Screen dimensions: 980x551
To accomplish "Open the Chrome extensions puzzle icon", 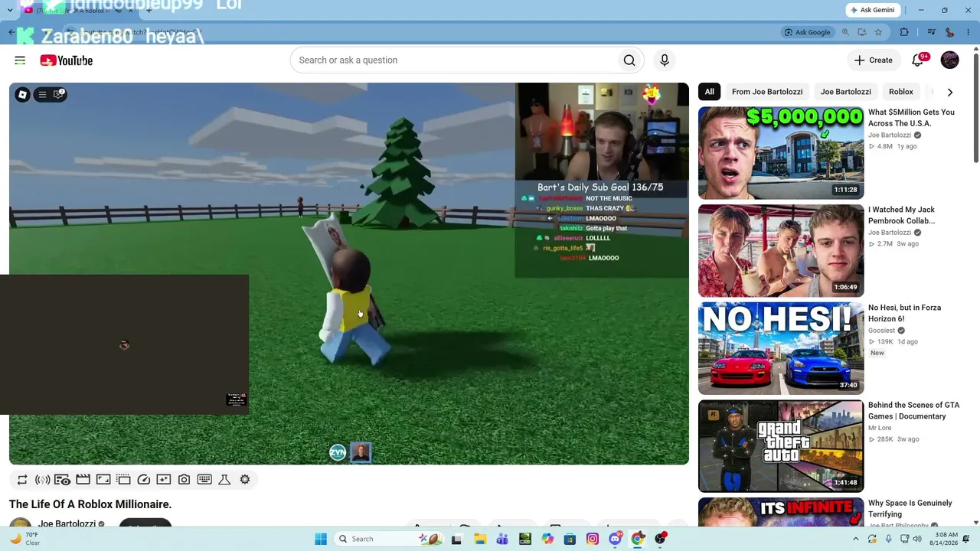I will click(904, 32).
